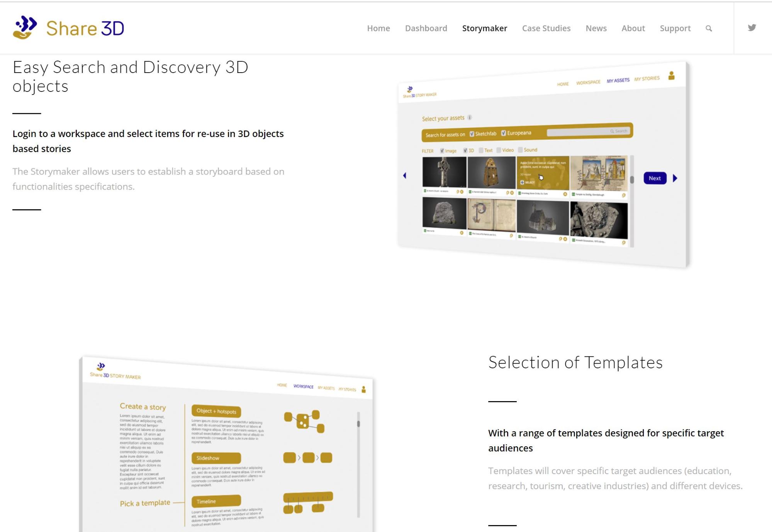The width and height of the screenshot is (772, 532).
Task: Toggle the Sketchfab checkbox
Action: 472,134
